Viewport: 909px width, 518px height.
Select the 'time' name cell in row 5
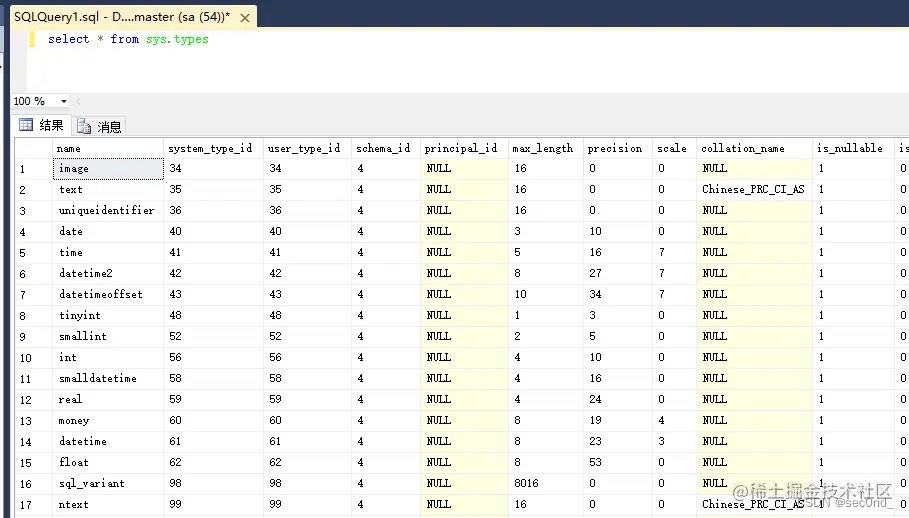click(108, 253)
